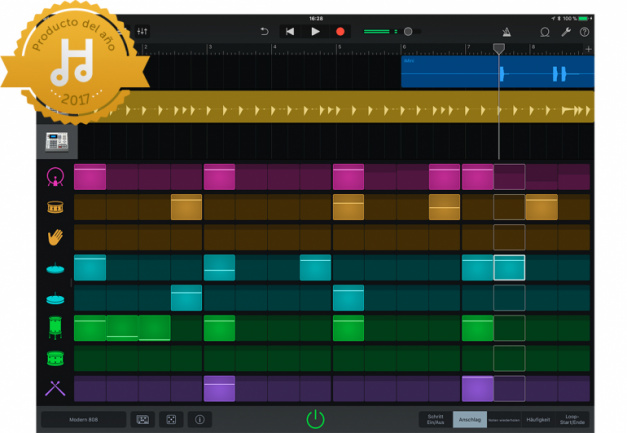Toggle drumsticks step 5
The width and height of the screenshot is (627, 433).
[x=220, y=389]
